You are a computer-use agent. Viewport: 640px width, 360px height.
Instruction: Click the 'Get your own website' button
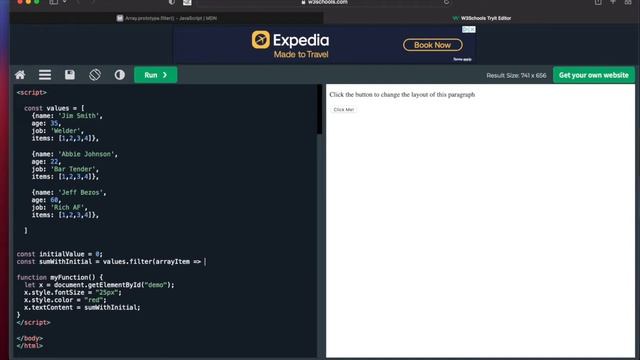click(x=593, y=75)
